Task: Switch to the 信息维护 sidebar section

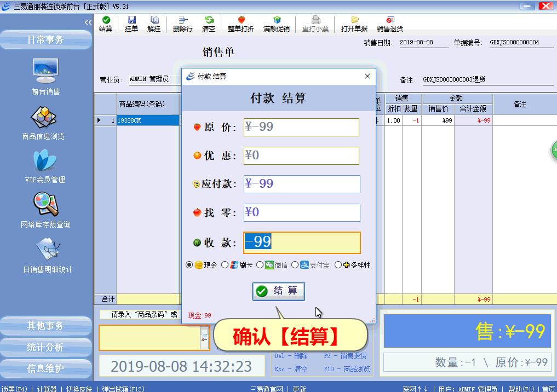Action: pyautogui.click(x=45, y=368)
